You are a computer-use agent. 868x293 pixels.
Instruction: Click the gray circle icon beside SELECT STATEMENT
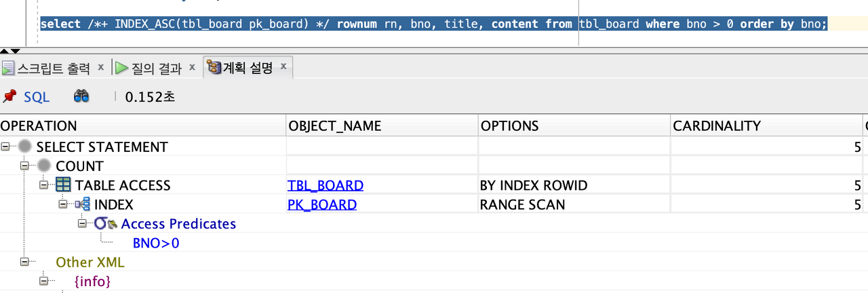tap(25, 146)
